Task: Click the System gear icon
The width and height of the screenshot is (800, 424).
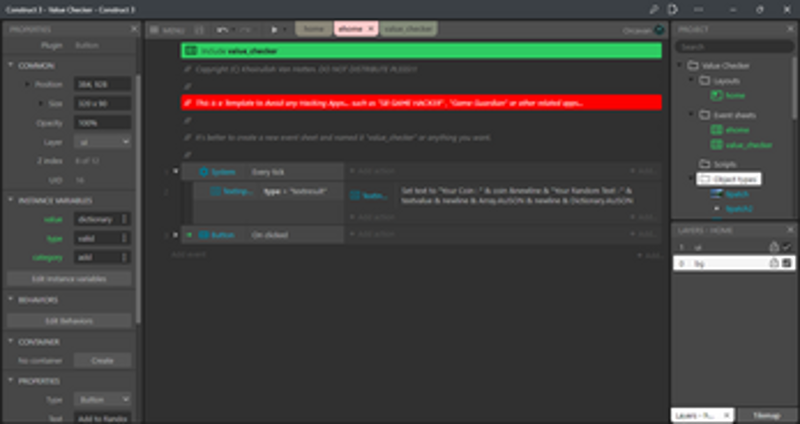Action: (204, 172)
